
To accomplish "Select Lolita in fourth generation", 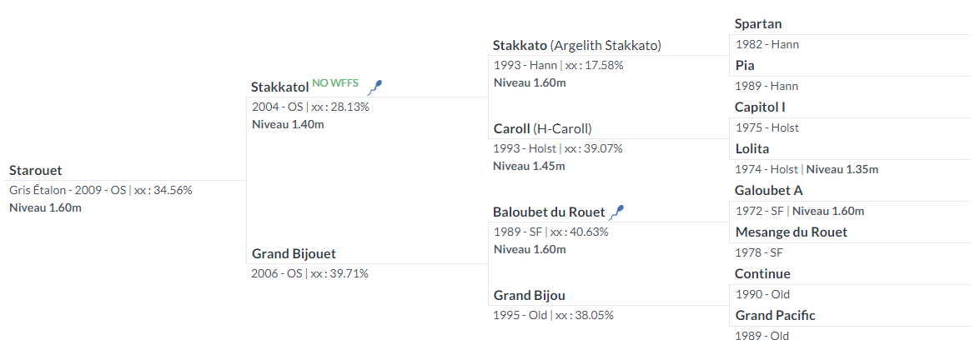I will pyautogui.click(x=751, y=148).
